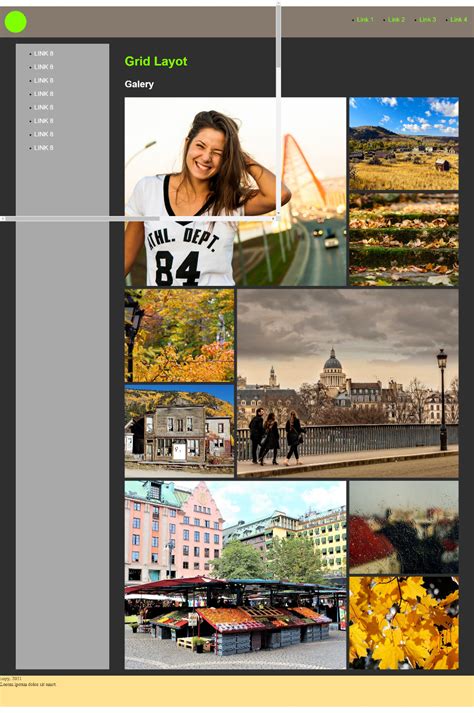
Task: Click the Lorem ipsum footer text
Action: (28, 684)
